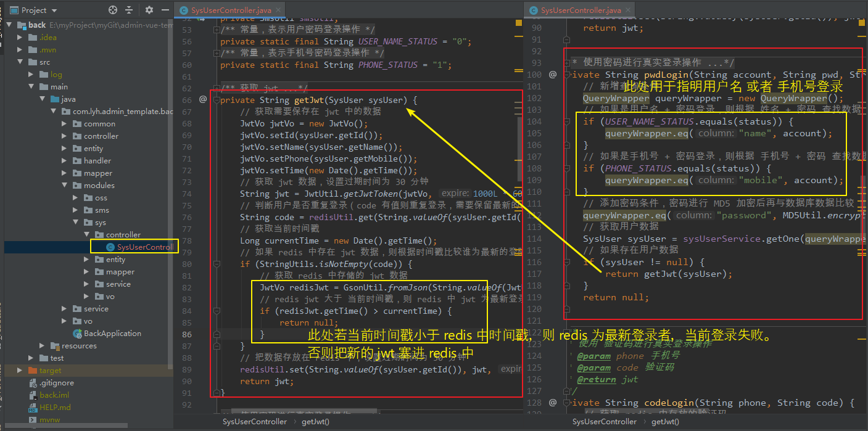Toggle fold marker for getJwt method line 66
This screenshot has height=431, width=868.
(x=216, y=100)
